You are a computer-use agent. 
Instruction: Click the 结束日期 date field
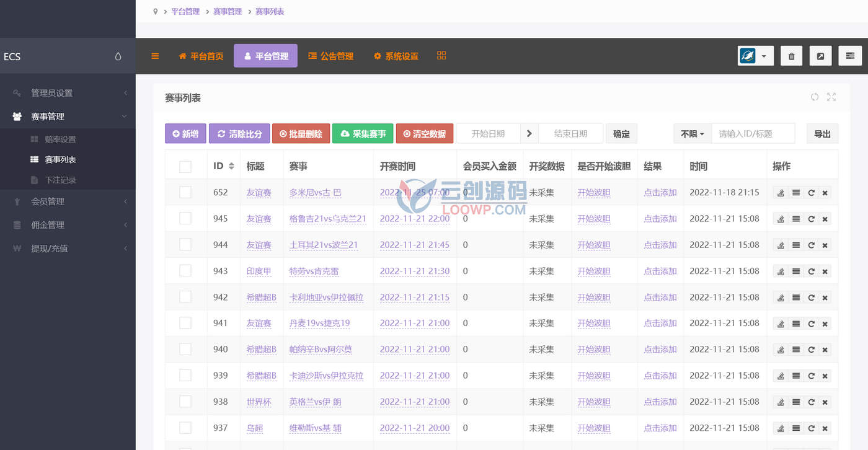pos(570,133)
